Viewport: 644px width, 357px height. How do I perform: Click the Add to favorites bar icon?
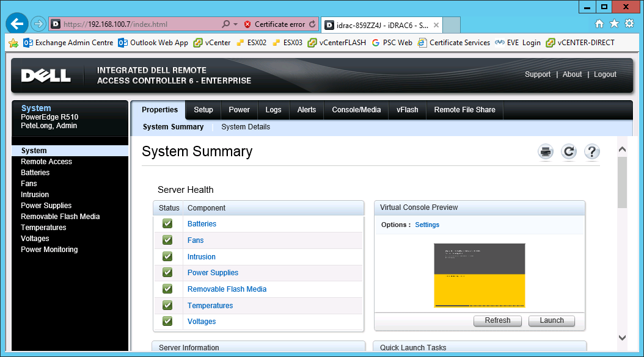[13, 43]
